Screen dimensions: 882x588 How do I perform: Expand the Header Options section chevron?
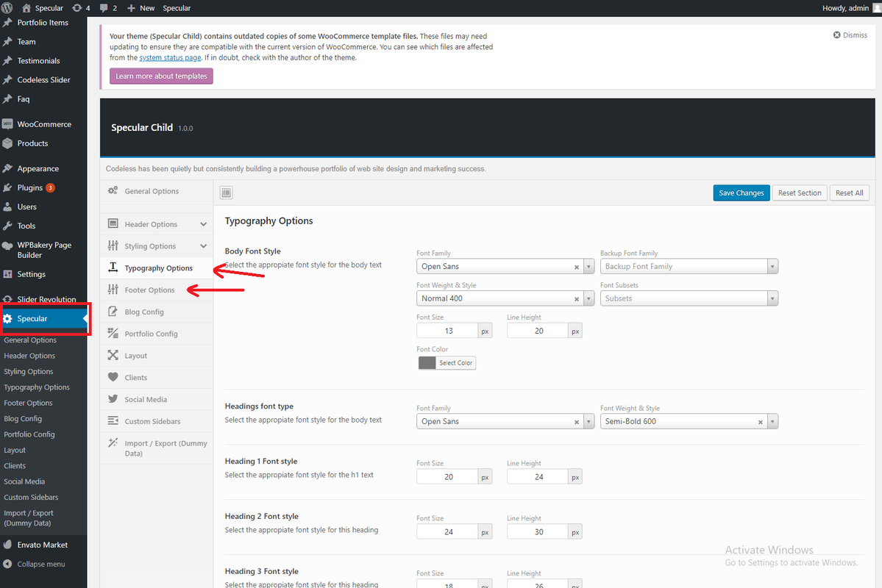tap(203, 224)
